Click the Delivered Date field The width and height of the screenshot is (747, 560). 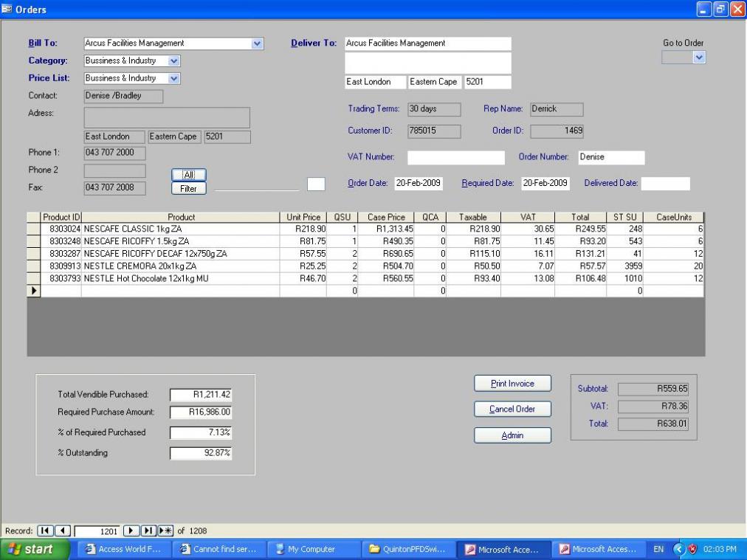(665, 183)
